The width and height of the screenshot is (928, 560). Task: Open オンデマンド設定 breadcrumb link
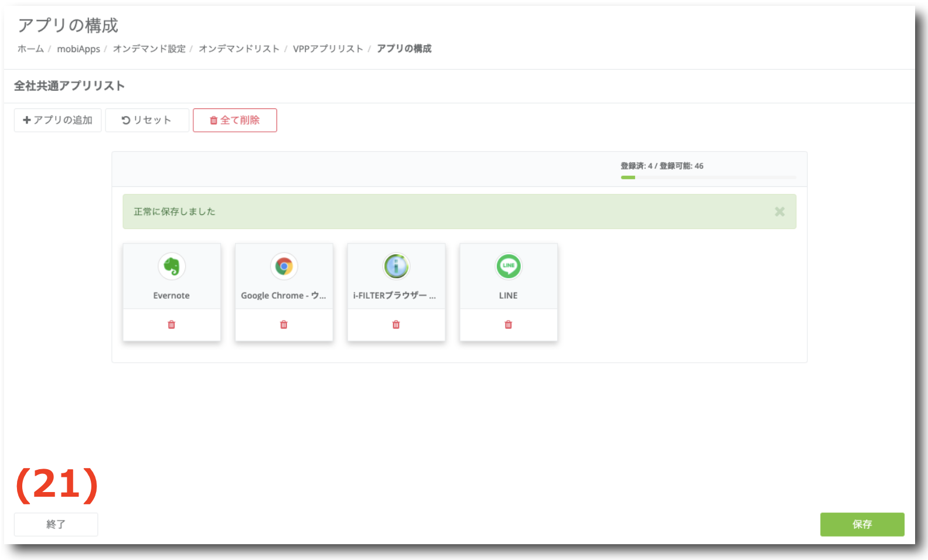click(x=149, y=49)
